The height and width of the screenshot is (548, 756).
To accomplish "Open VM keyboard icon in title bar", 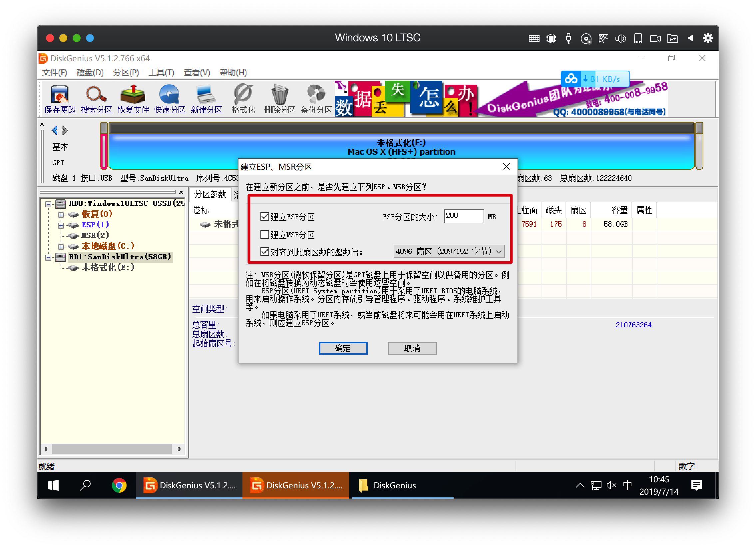I will click(534, 38).
